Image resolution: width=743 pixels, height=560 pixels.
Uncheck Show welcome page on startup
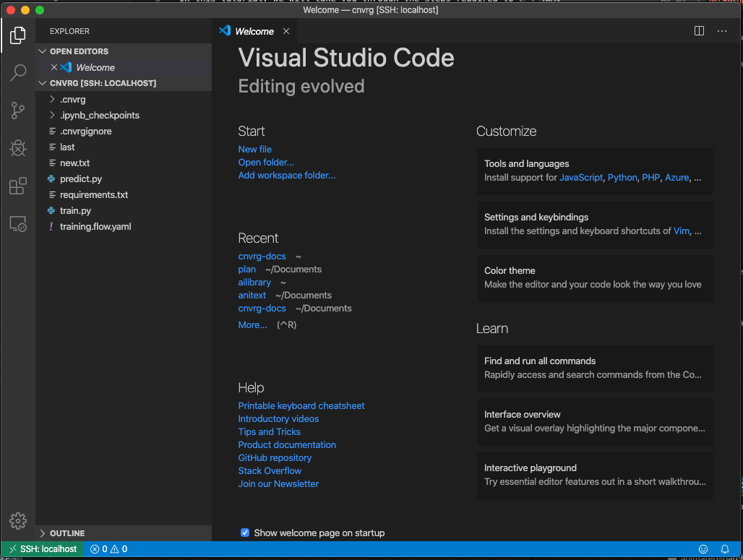click(x=245, y=533)
